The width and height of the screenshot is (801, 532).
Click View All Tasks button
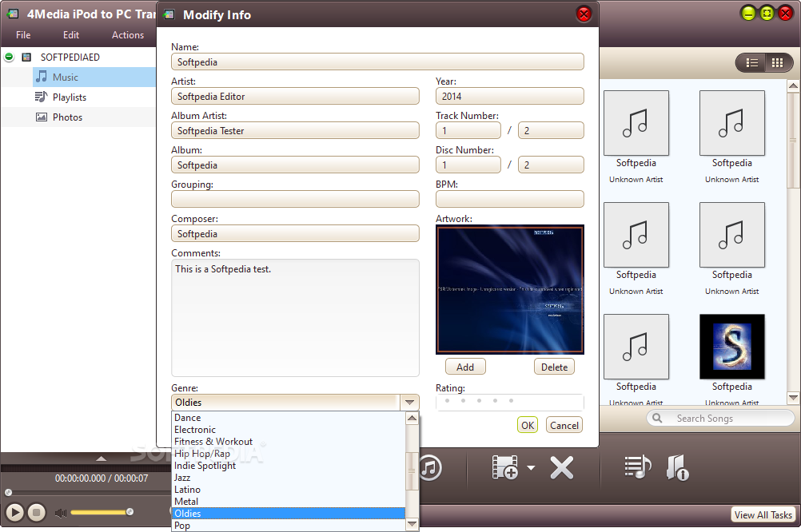tap(763, 514)
